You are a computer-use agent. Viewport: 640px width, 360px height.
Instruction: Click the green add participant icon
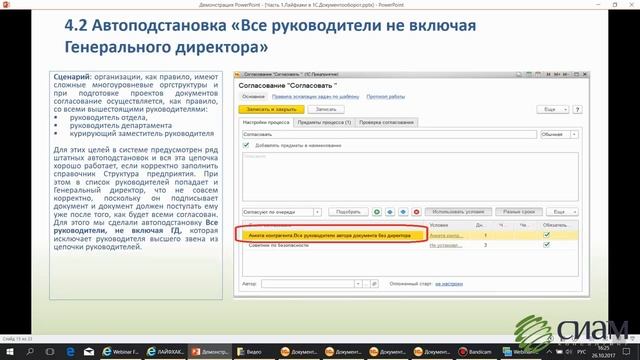click(377, 212)
